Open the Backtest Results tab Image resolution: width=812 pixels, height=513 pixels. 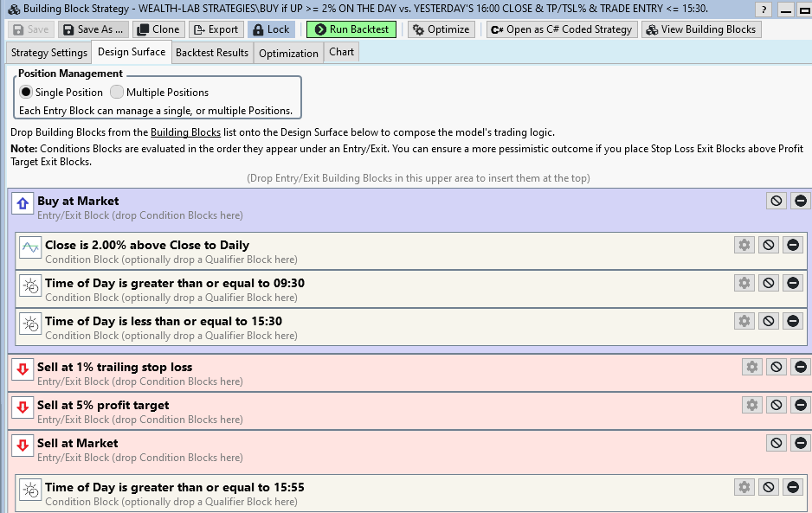click(x=212, y=53)
